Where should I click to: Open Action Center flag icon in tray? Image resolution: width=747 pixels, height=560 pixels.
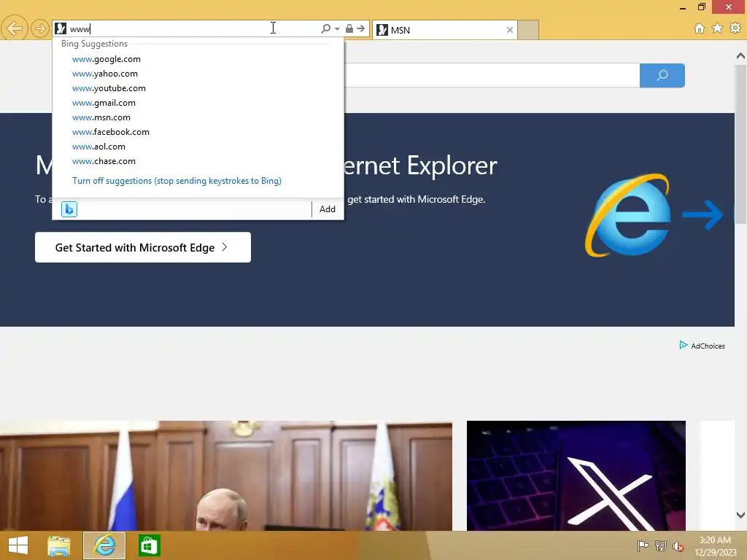[x=643, y=546]
